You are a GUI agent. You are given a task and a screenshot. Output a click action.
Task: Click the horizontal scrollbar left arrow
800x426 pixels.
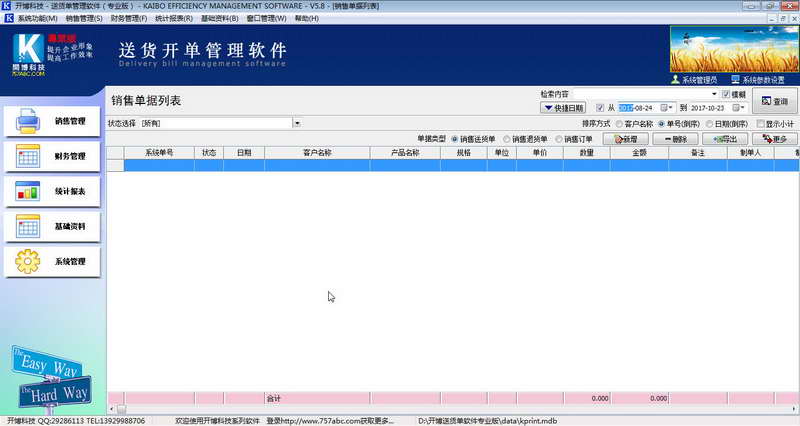(x=112, y=409)
